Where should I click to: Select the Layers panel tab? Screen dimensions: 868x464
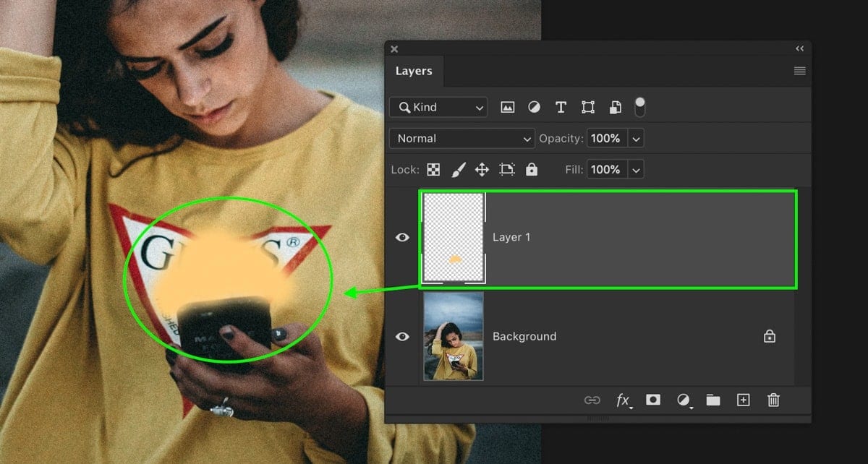coord(414,71)
